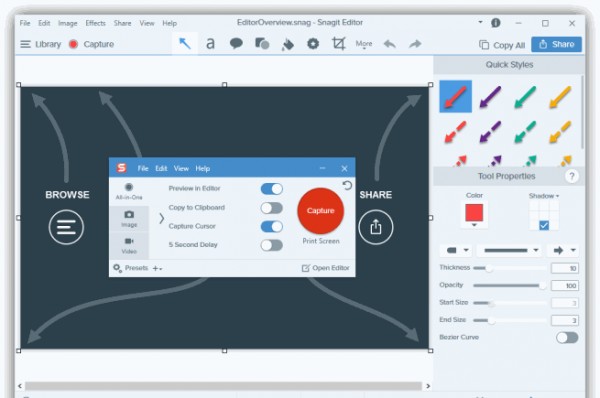Click the Redo arrow
600x398 pixels.
415,44
